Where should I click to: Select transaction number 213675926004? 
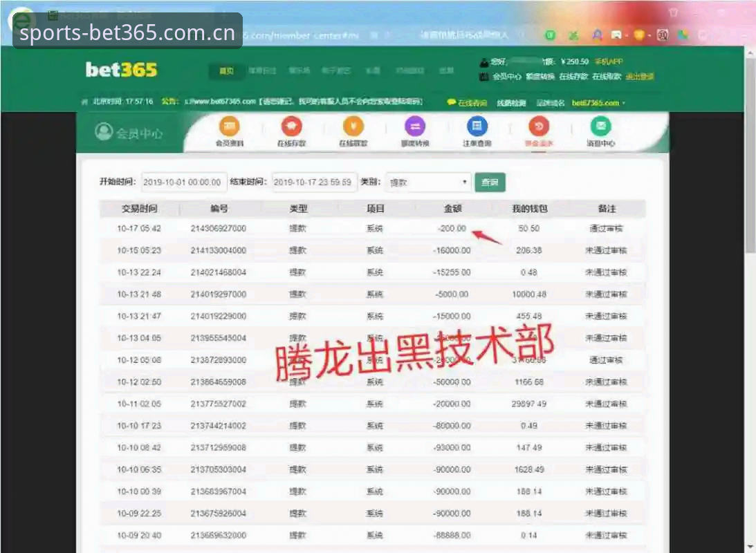tap(219, 514)
